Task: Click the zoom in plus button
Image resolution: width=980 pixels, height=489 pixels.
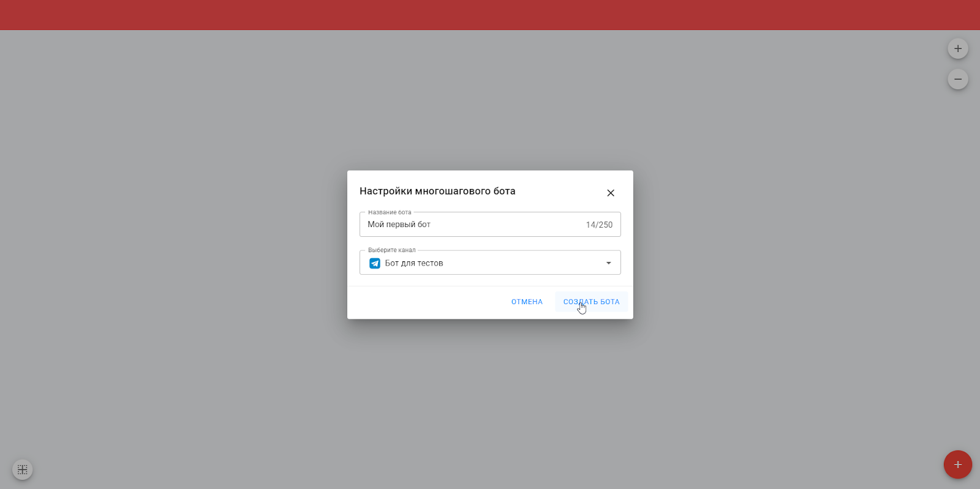Action: (958, 49)
